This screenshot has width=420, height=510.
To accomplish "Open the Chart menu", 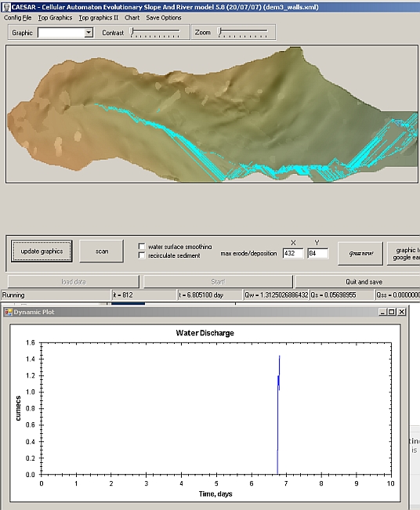I will tap(132, 17).
